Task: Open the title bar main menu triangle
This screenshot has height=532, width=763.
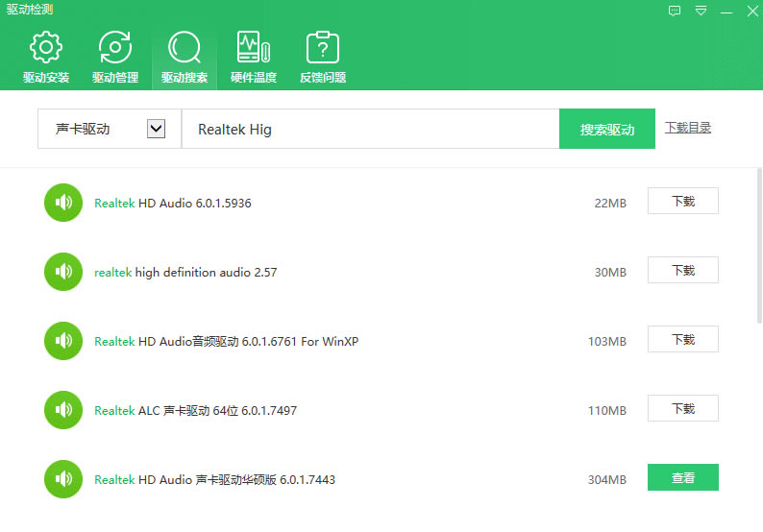Action: coord(701,11)
